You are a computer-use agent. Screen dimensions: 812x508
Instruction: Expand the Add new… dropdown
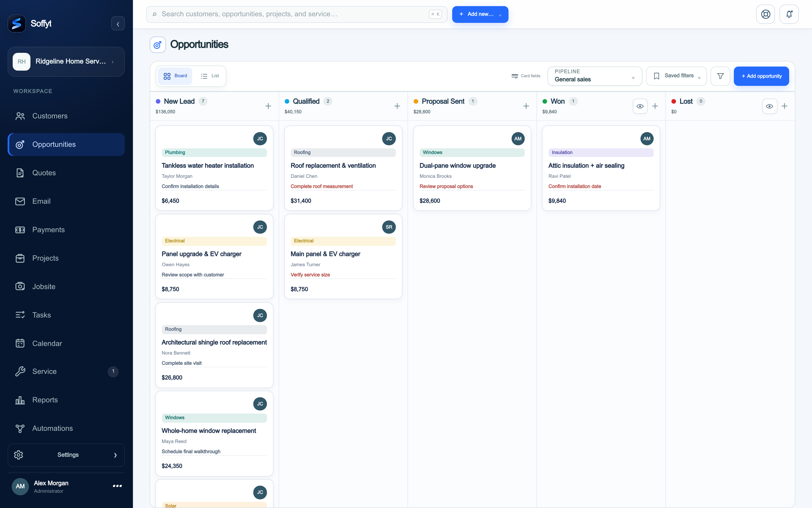point(480,14)
